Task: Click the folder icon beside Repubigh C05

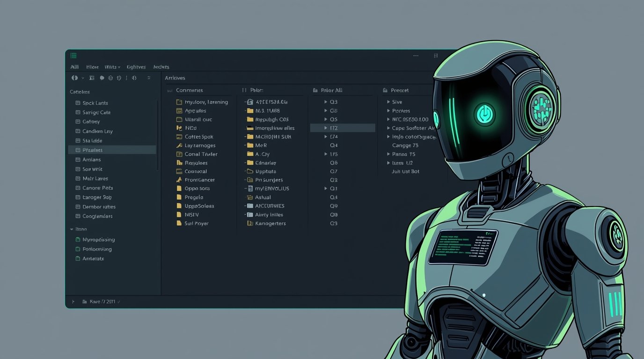Action: pos(250,119)
